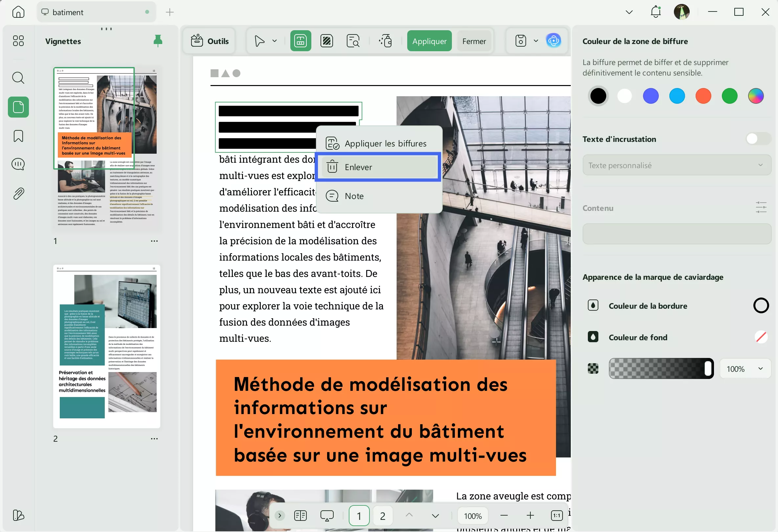Viewport: 778px width, 532px height.
Task: Open the save options dropdown
Action: pyautogui.click(x=536, y=41)
